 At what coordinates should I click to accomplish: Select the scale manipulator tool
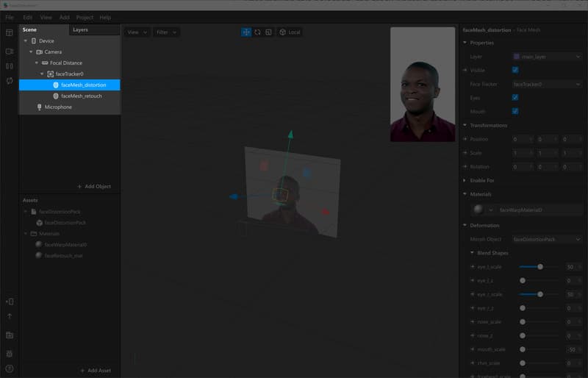[268, 32]
